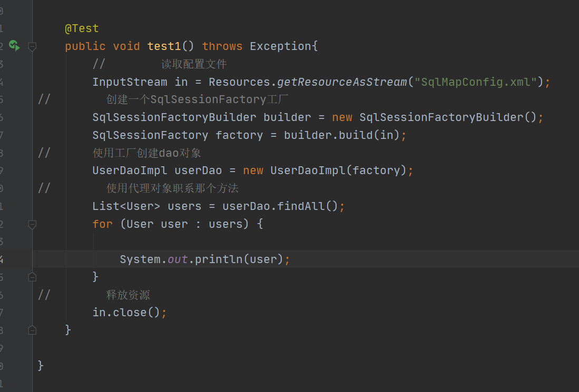The image size is (579, 392).
Task: Click builder.build(in) call
Action: [x=342, y=135]
